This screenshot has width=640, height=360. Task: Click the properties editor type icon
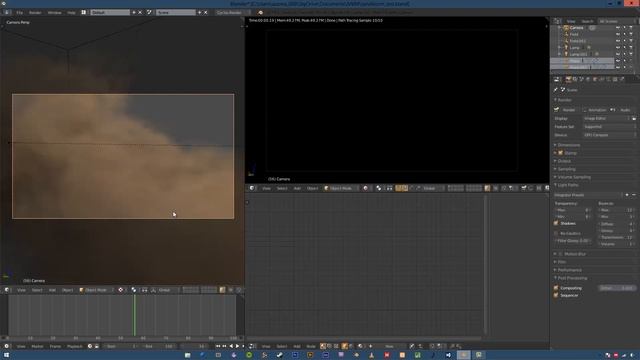point(556,79)
